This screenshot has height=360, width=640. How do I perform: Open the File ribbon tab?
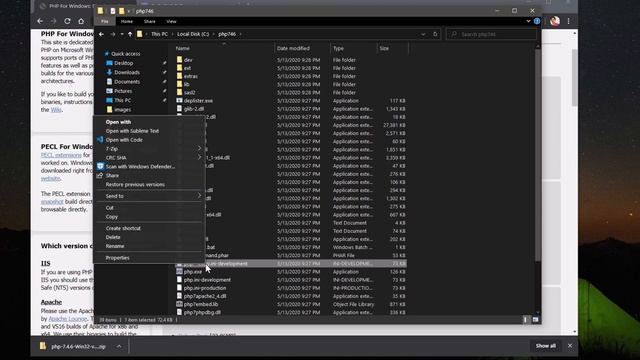pyautogui.click(x=105, y=21)
